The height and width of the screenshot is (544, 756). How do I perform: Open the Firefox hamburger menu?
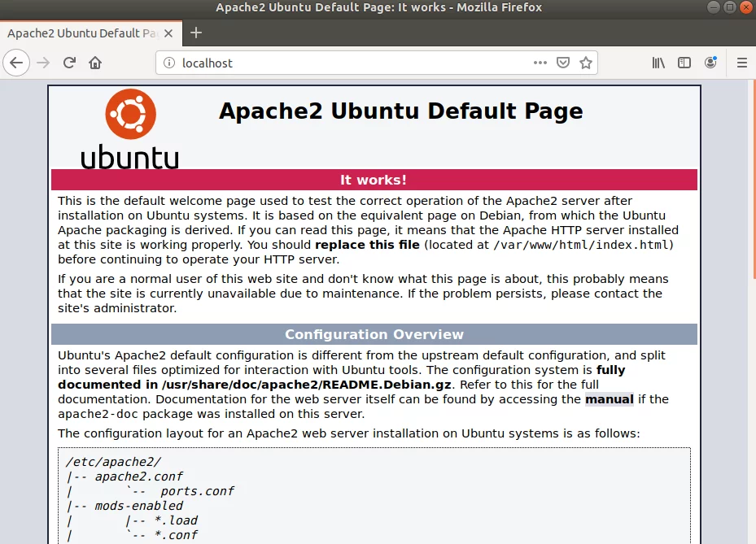click(742, 63)
